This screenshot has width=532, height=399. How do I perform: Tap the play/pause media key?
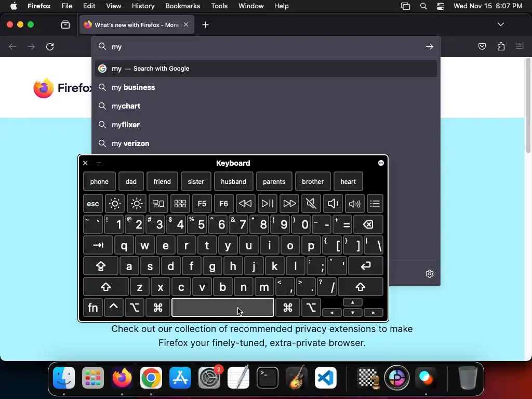pyautogui.click(x=268, y=204)
